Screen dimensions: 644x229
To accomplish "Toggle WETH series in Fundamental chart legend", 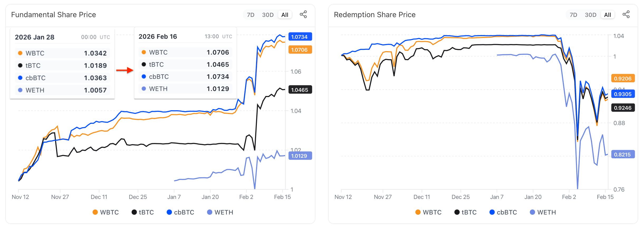I will pyautogui.click(x=220, y=212).
